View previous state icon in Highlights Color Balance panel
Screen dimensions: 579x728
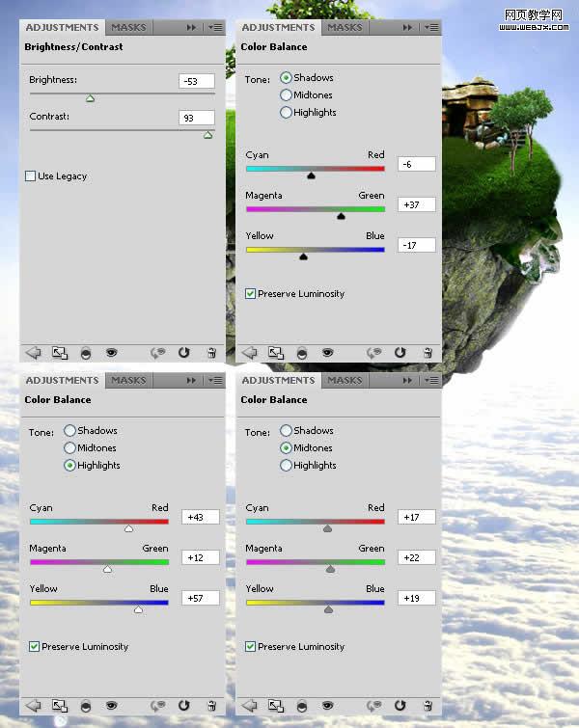[158, 706]
